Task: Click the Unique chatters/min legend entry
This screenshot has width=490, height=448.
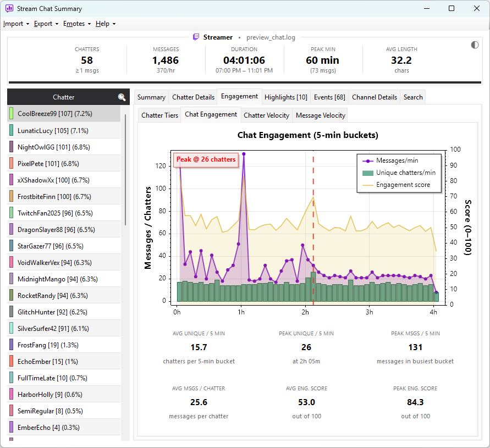Action: 399,173
